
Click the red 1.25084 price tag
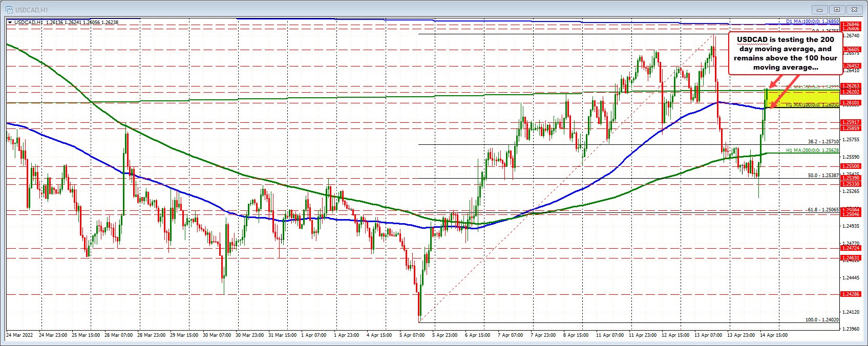850,210
